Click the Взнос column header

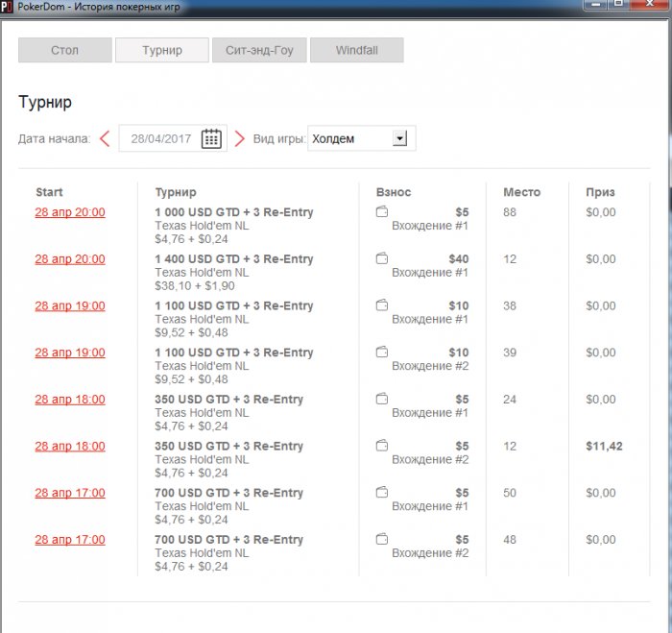coord(394,192)
